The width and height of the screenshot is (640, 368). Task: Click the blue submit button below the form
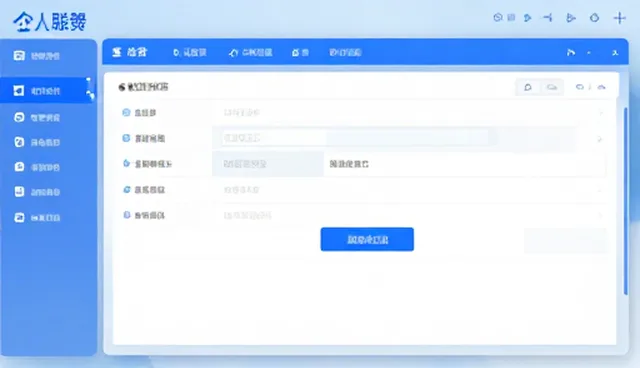click(x=367, y=239)
